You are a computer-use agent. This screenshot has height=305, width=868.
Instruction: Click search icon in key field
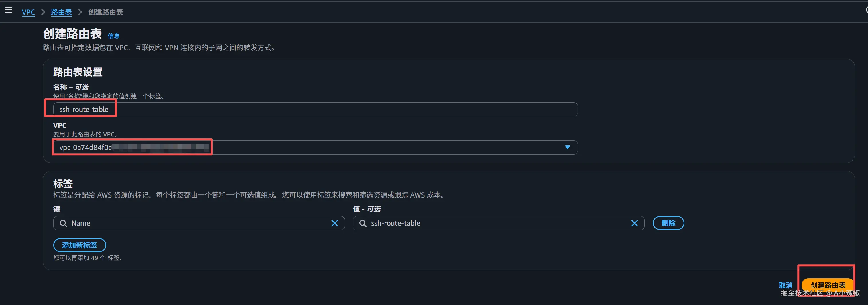pos(63,223)
